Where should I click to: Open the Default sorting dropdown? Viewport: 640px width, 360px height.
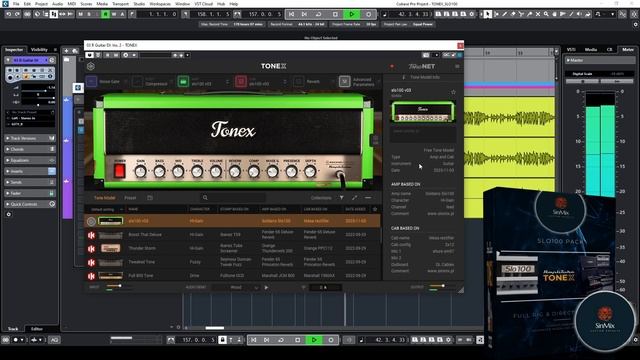point(107,209)
